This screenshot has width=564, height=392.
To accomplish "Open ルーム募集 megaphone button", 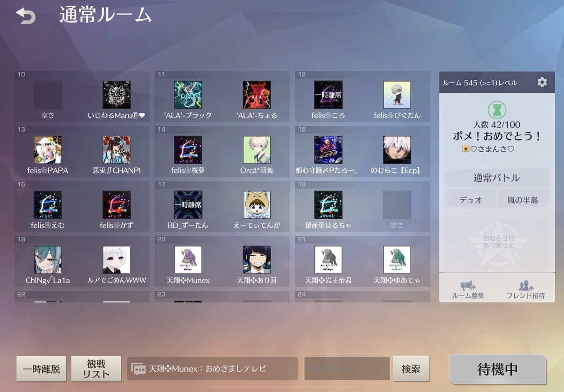I will pos(468,289).
